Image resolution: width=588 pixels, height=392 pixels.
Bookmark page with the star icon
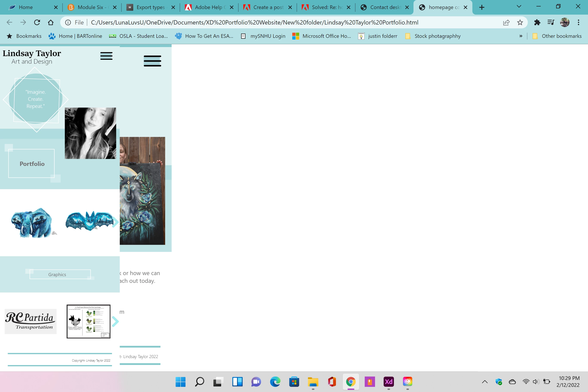click(x=520, y=23)
